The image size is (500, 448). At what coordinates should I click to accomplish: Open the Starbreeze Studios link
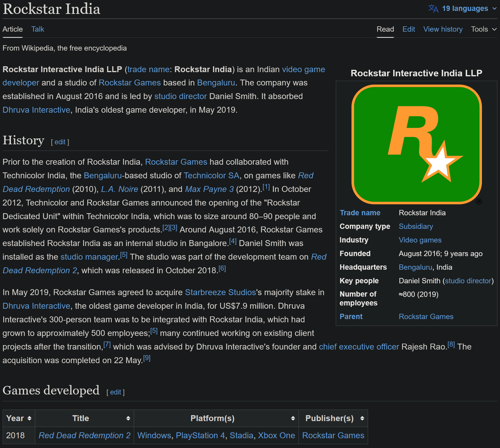[x=220, y=292]
